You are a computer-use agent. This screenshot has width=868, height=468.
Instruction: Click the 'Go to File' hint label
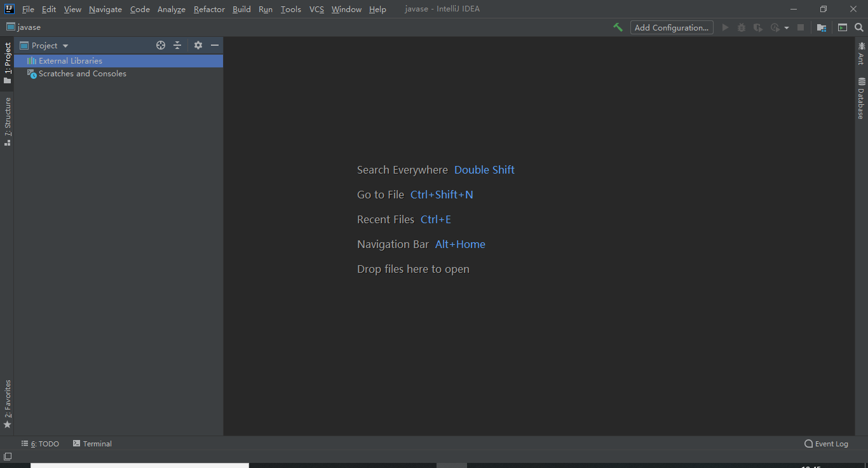(x=381, y=195)
